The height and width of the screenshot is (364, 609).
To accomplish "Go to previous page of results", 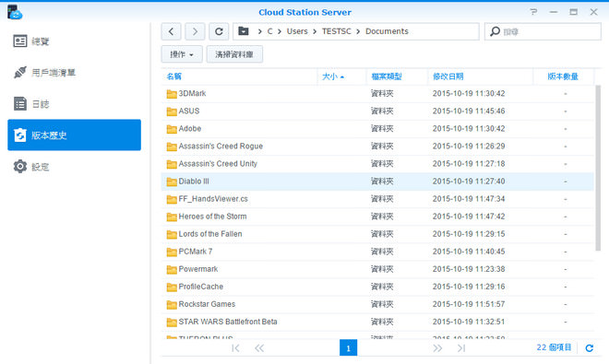I will click(x=259, y=348).
